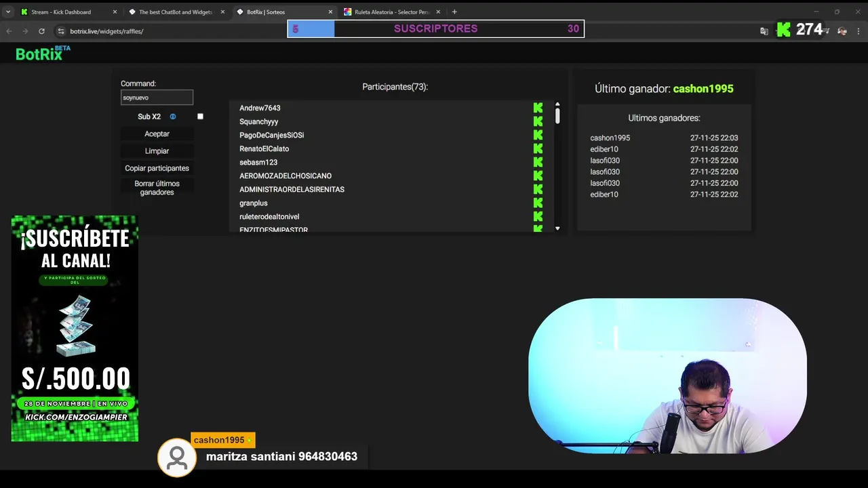Click the BotRix BETA logo
868x488 pixels.
(x=43, y=54)
